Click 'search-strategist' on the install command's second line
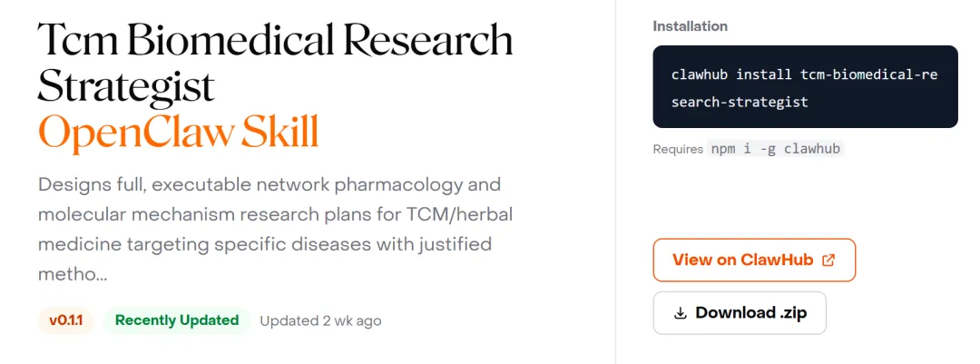The height and width of the screenshot is (364, 980). 740,102
